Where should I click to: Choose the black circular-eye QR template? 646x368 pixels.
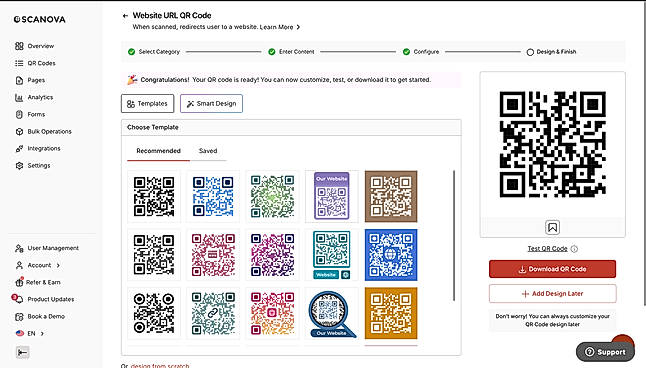pos(154,313)
